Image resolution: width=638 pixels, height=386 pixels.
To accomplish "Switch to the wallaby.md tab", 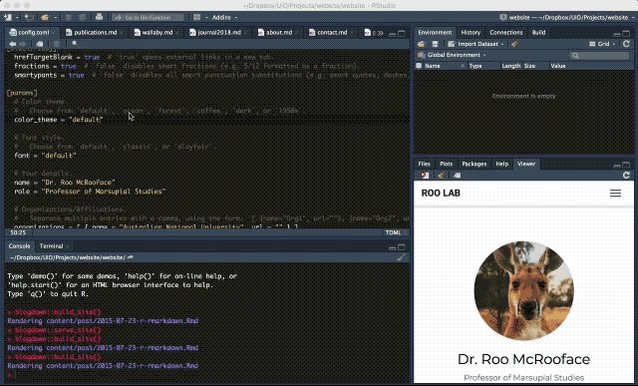I will point(157,33).
